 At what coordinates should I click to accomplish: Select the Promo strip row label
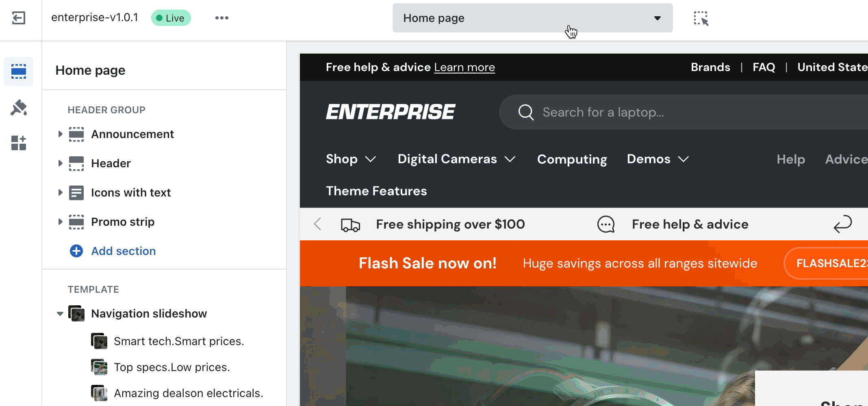[x=123, y=222]
